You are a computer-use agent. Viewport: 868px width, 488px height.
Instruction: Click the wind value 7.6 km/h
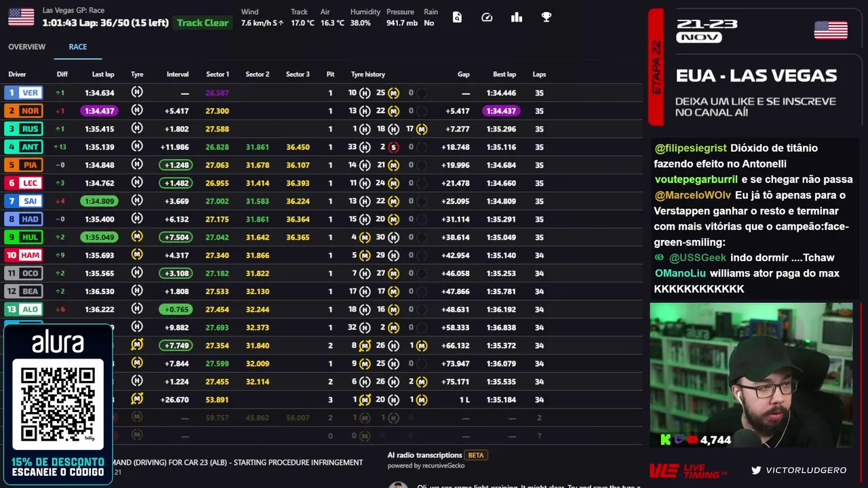coord(258,23)
